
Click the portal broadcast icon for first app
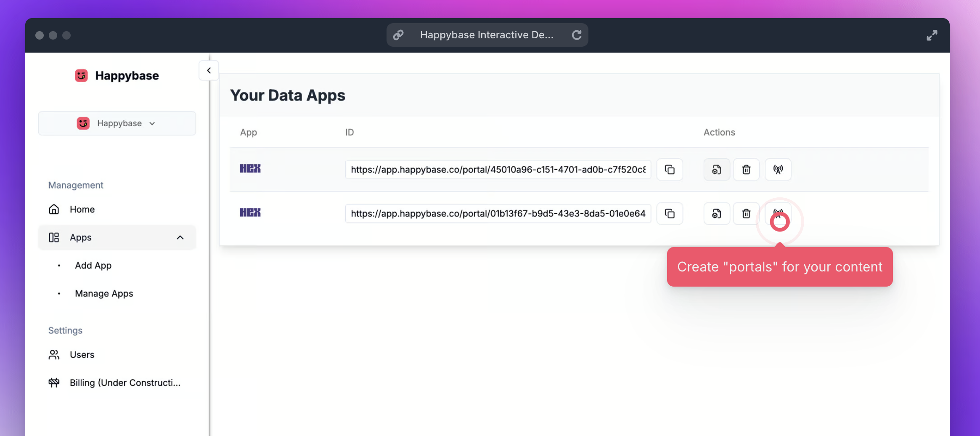778,170
